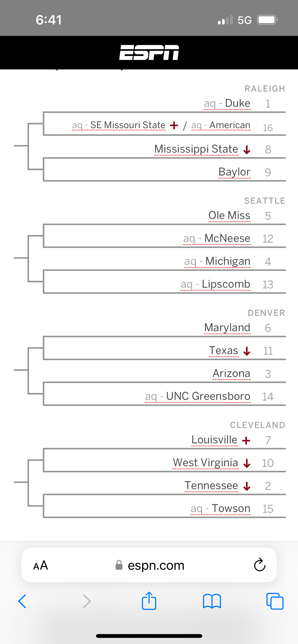Tap the red down arrow beside Tennessee
The width and height of the screenshot is (298, 644).
(247, 486)
